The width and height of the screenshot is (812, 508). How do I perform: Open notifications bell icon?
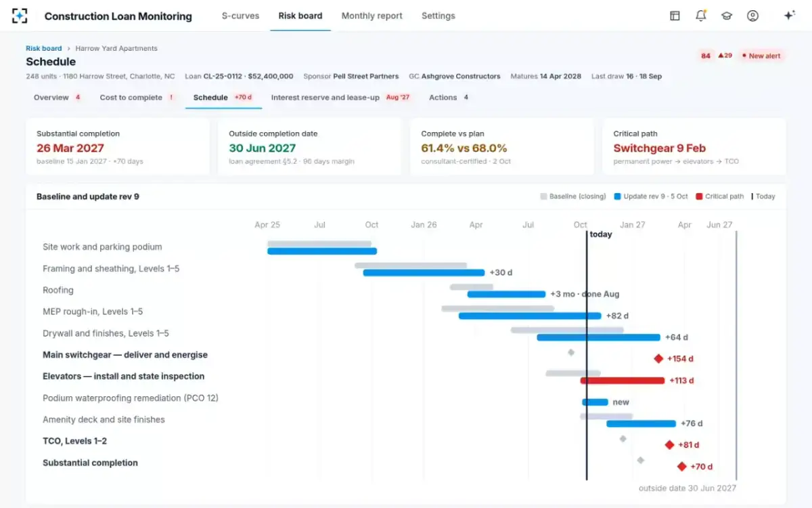701,16
